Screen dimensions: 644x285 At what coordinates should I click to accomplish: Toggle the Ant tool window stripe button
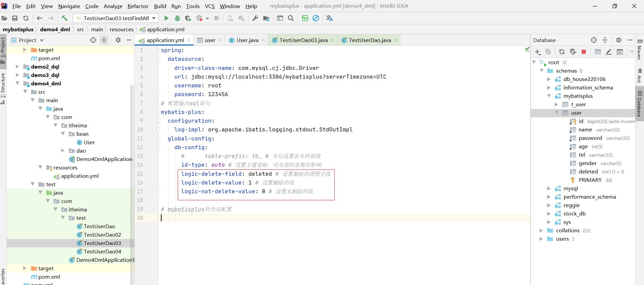(x=640, y=75)
